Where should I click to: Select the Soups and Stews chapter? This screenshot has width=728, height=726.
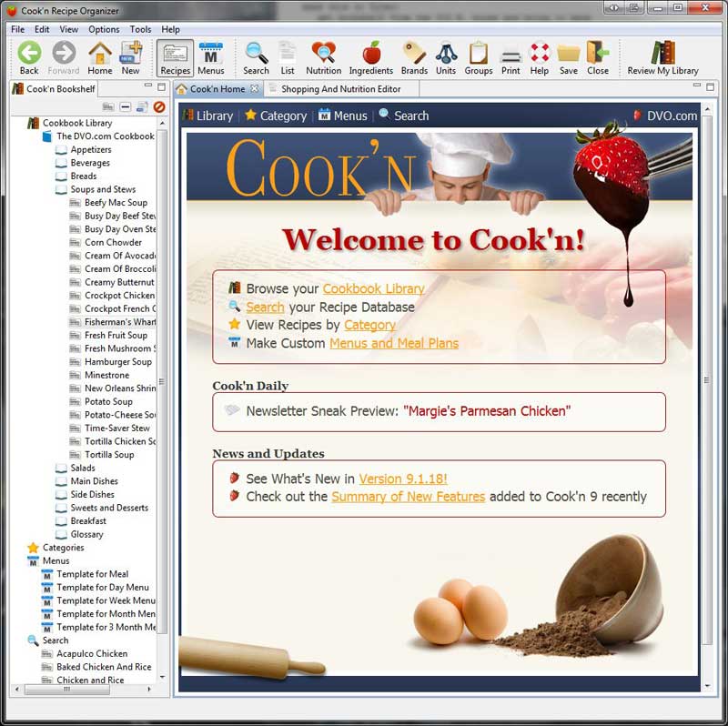[x=103, y=189]
